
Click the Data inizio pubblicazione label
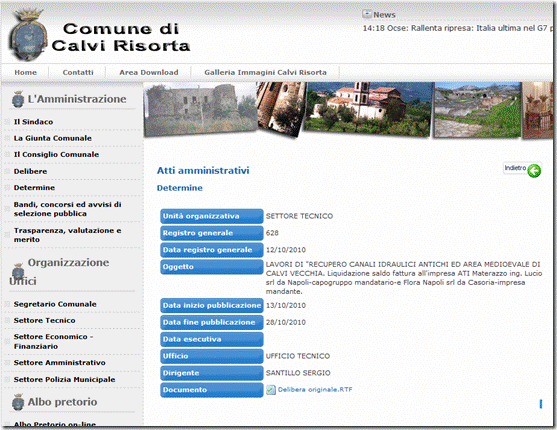pos(212,305)
